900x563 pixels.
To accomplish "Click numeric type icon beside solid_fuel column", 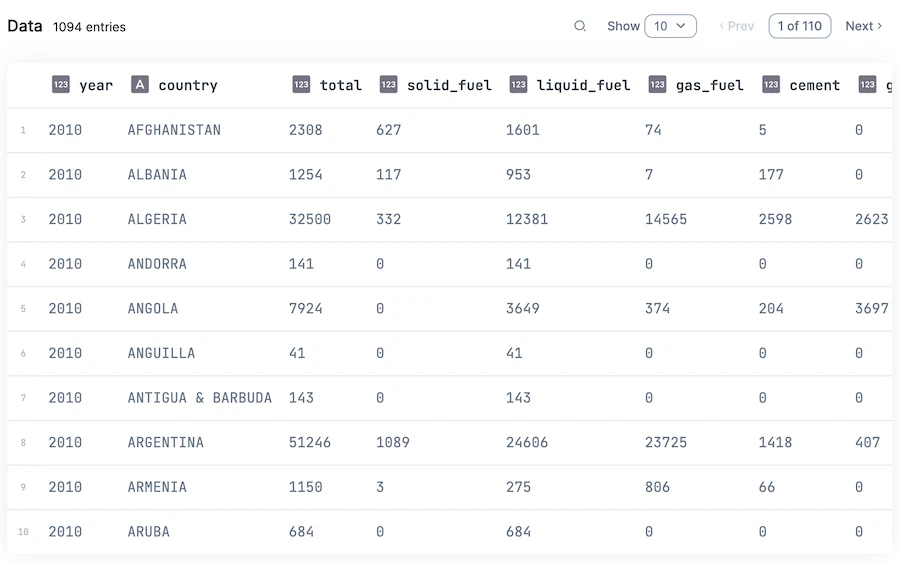I will coord(389,84).
